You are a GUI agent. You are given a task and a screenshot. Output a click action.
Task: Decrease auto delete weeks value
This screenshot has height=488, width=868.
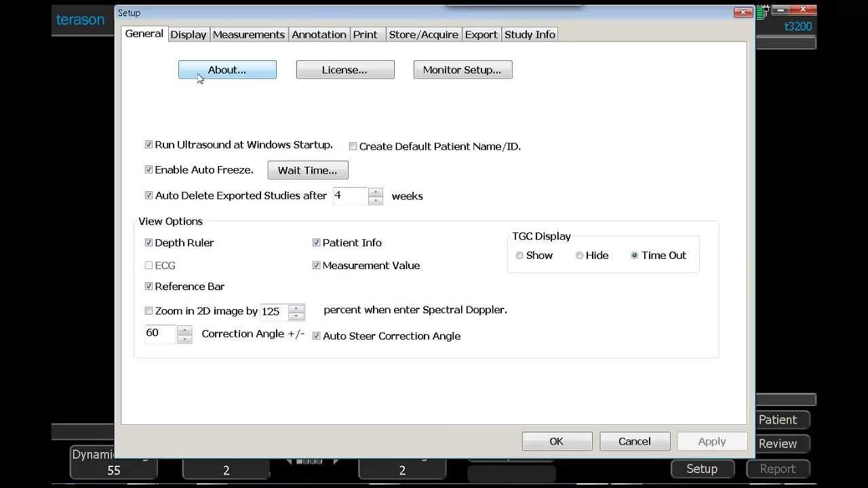tap(376, 201)
